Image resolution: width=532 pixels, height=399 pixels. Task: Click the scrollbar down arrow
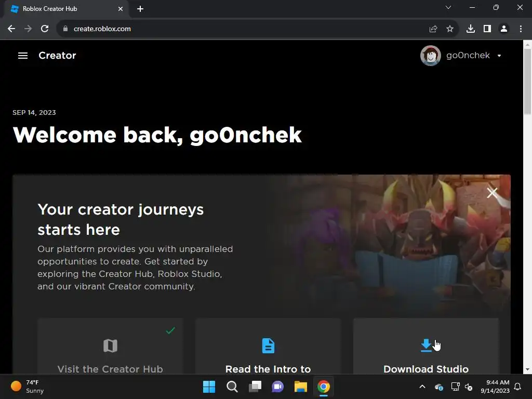tap(527, 369)
